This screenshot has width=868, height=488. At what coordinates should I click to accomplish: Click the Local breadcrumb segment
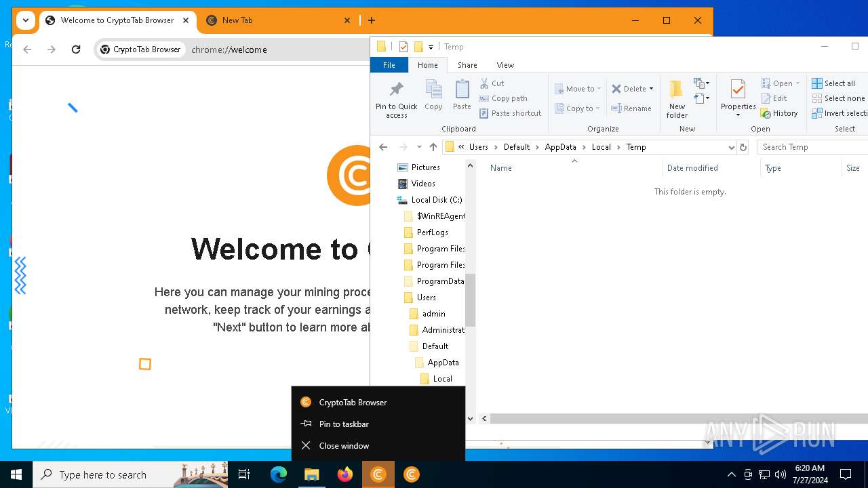pyautogui.click(x=601, y=147)
